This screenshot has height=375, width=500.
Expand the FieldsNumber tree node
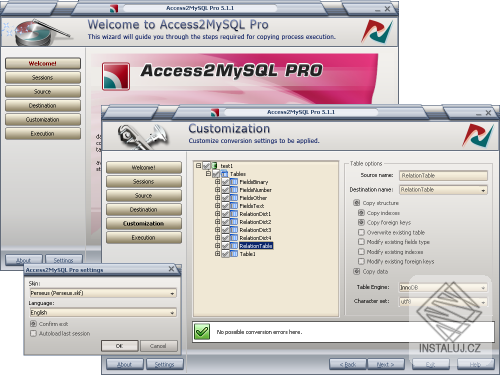[217, 190]
